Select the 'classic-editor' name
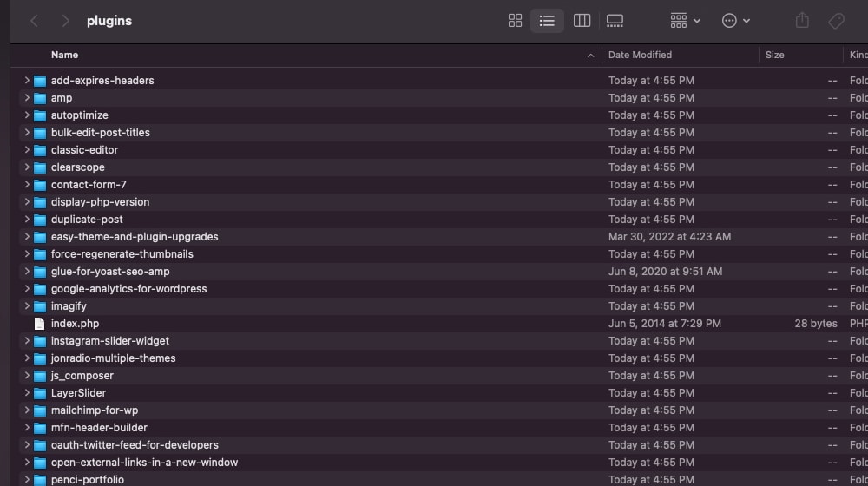 pos(84,149)
